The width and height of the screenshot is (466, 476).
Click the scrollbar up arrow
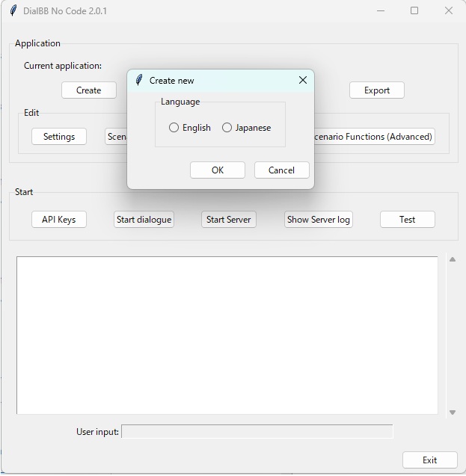click(x=453, y=259)
